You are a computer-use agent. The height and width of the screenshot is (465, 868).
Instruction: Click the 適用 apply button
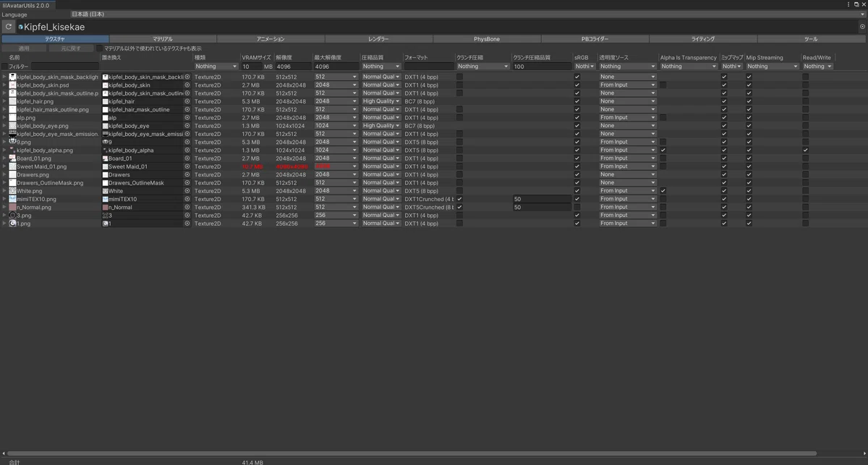tap(24, 48)
